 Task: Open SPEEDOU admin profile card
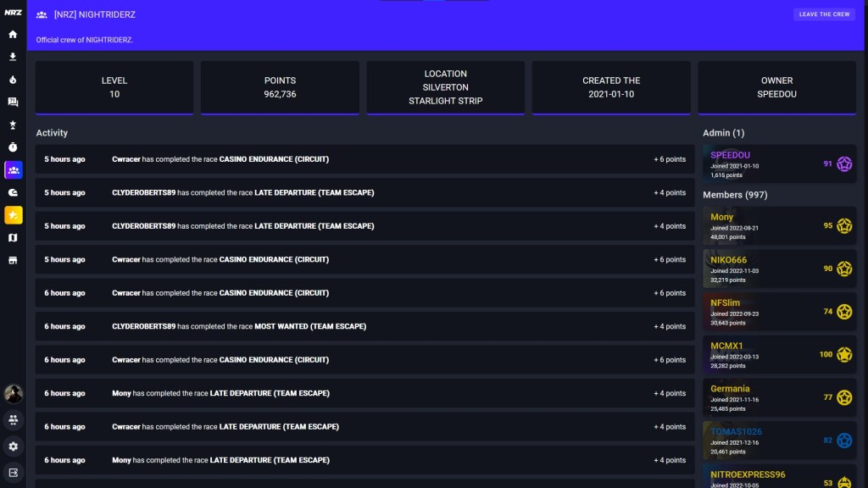(x=779, y=164)
